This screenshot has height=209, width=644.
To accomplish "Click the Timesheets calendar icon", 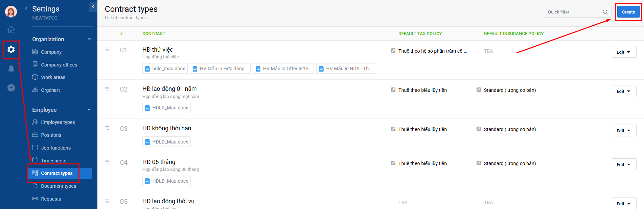I will 35,160.
